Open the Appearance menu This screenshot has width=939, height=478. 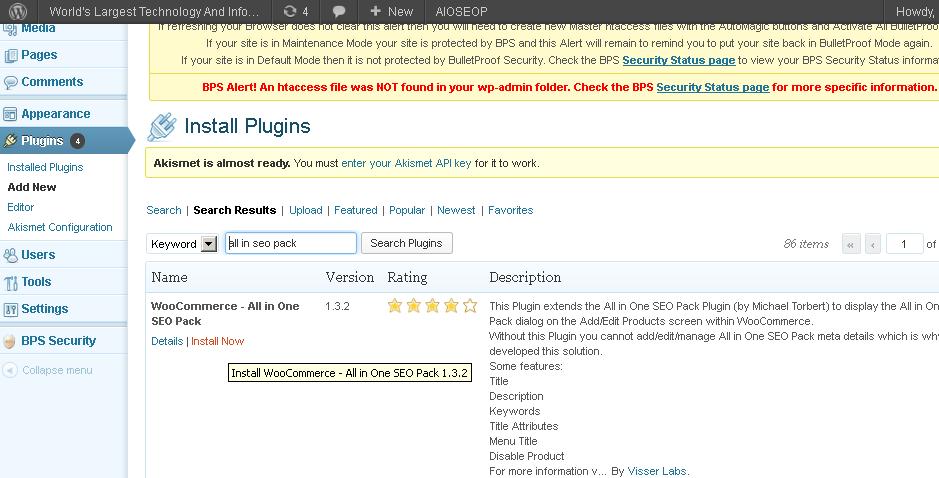pos(56,114)
